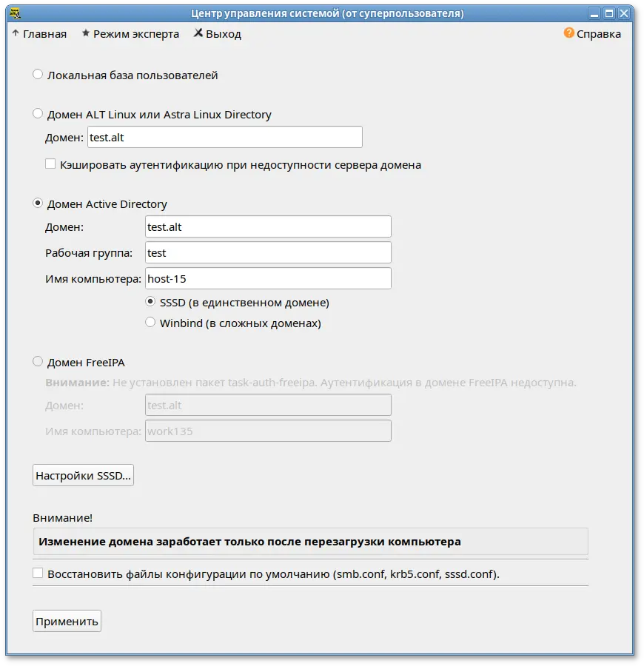This screenshot has width=644, height=666.
Task: Select Домен Active Directory radio button
Action: coord(38,204)
